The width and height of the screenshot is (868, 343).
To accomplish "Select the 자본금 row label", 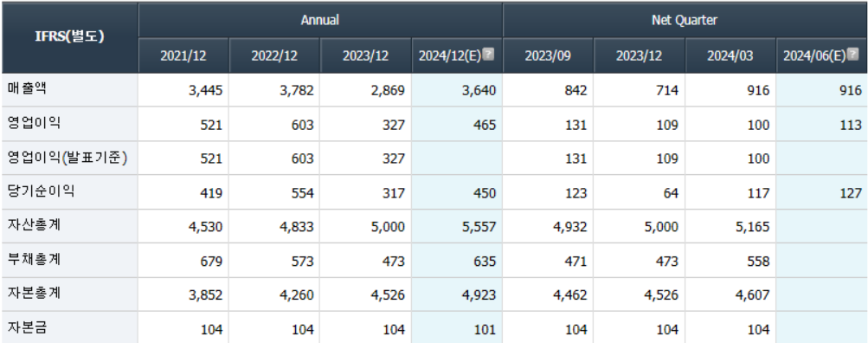I will click(x=26, y=327).
